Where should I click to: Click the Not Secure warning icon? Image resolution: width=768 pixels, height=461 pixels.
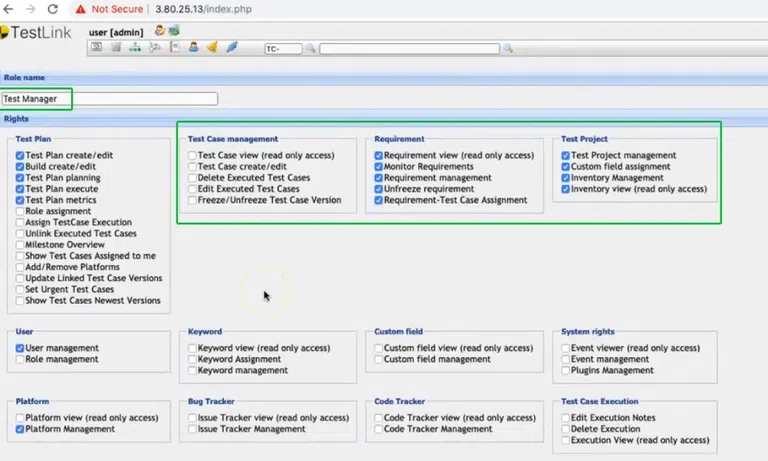[x=80, y=9]
